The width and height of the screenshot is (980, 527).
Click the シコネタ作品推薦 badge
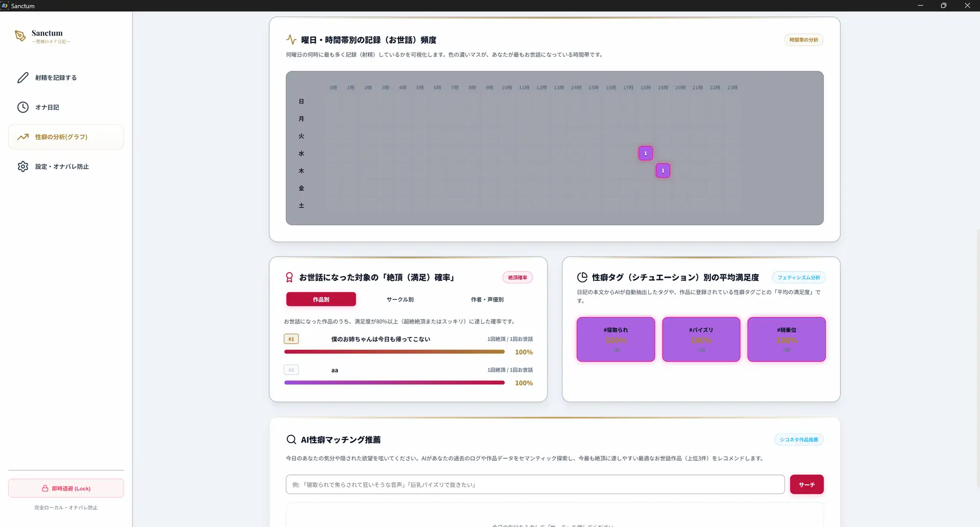click(799, 440)
